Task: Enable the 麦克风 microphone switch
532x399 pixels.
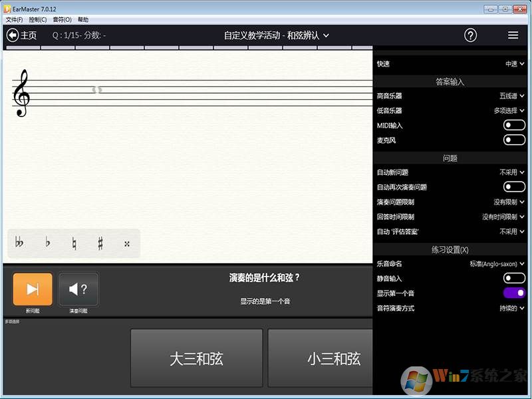Action: point(514,140)
